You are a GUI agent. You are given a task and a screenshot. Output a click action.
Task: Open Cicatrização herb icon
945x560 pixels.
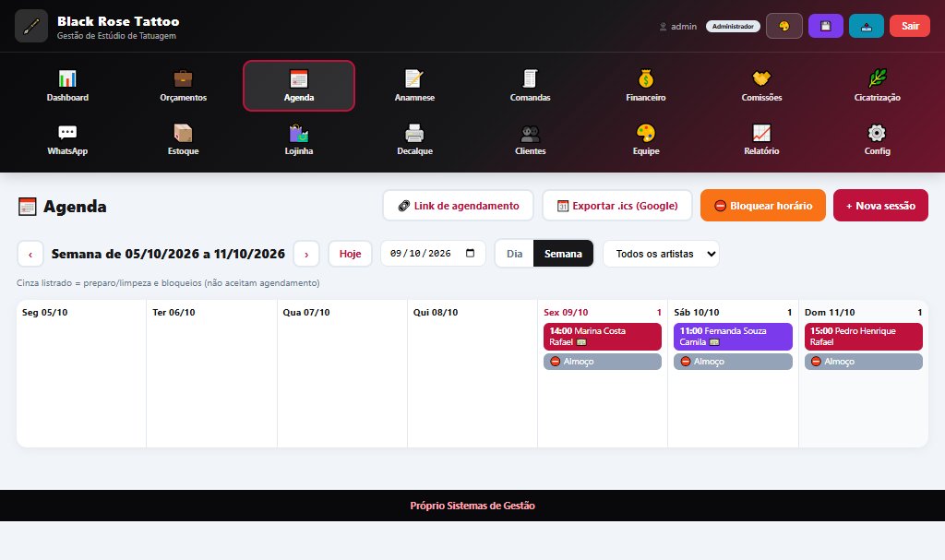(878, 78)
